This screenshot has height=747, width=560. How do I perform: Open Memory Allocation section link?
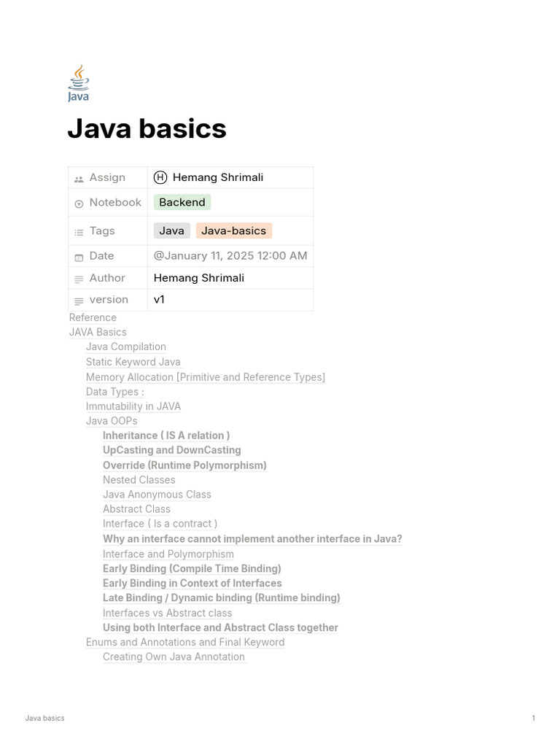tap(205, 377)
